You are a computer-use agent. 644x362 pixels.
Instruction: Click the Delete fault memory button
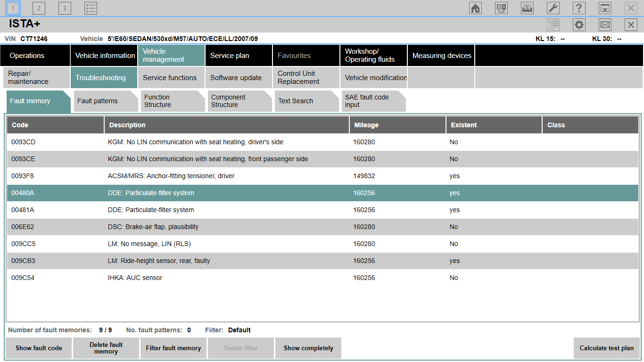tap(106, 348)
